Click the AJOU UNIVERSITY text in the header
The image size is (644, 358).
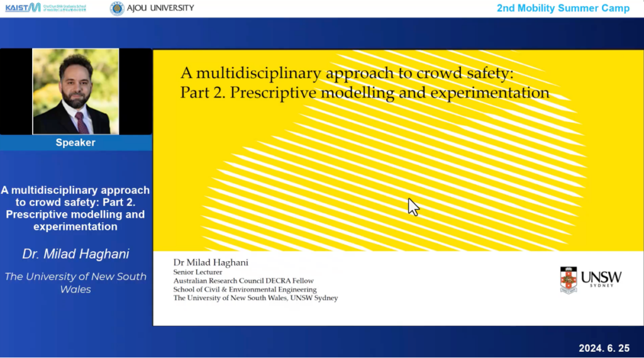pyautogui.click(x=161, y=8)
